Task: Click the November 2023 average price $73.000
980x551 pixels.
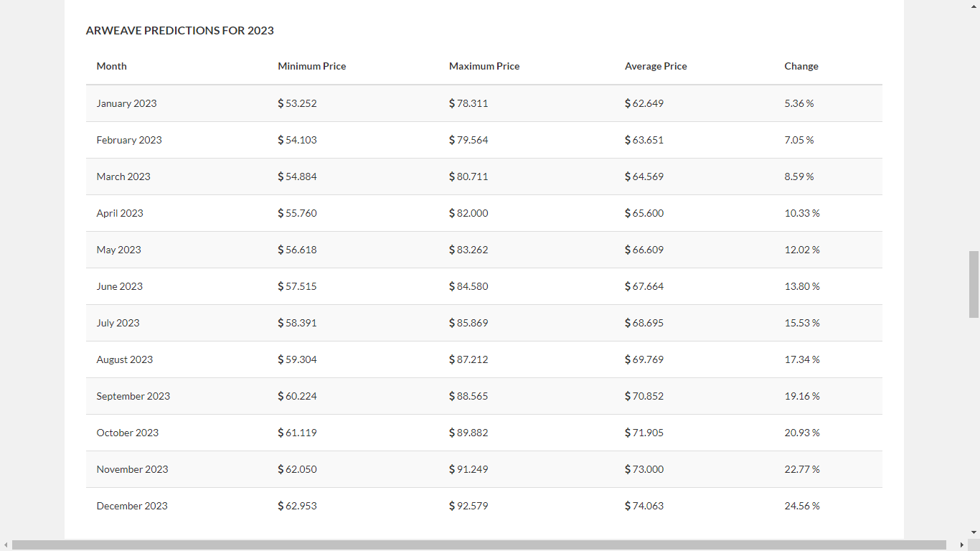Action: click(644, 469)
